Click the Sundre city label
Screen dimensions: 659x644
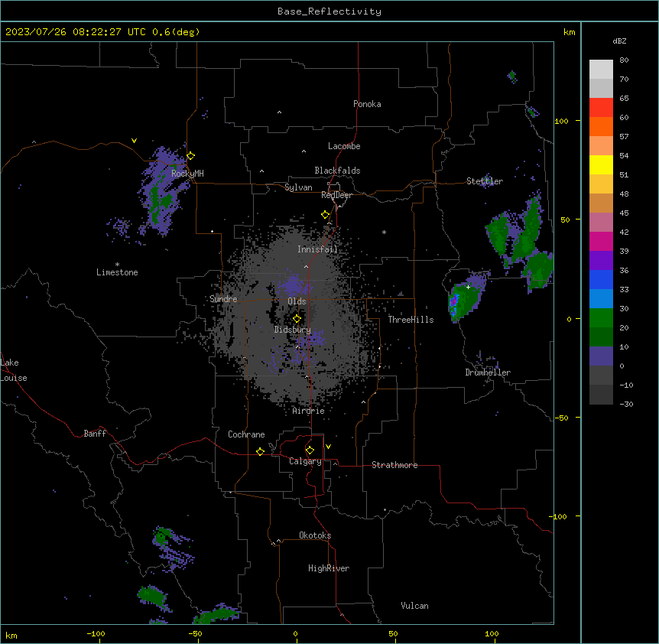223,299
